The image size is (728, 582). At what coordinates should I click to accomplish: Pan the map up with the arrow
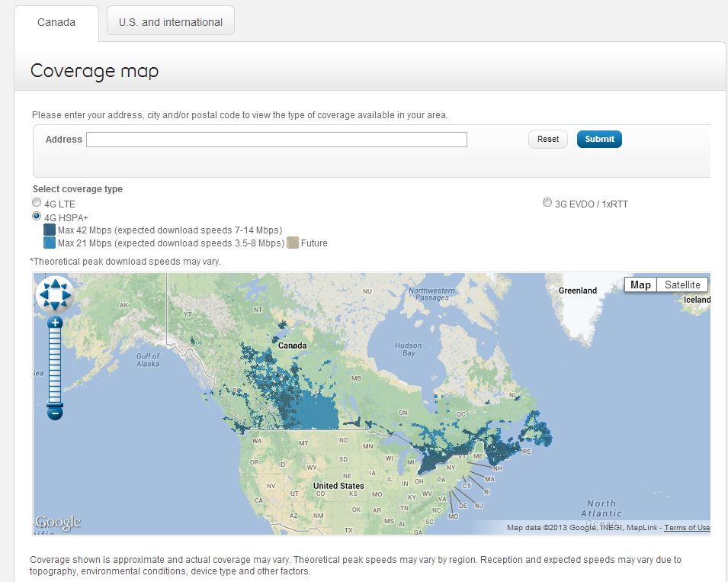(x=56, y=284)
